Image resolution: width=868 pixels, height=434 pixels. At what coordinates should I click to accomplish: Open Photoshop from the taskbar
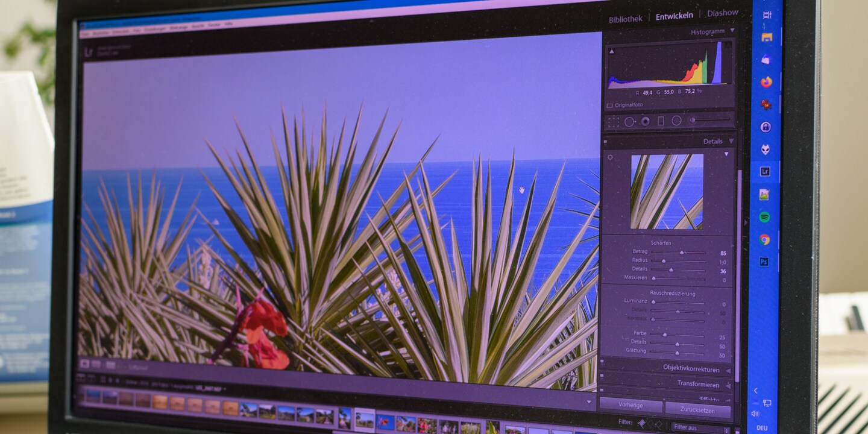tap(764, 262)
